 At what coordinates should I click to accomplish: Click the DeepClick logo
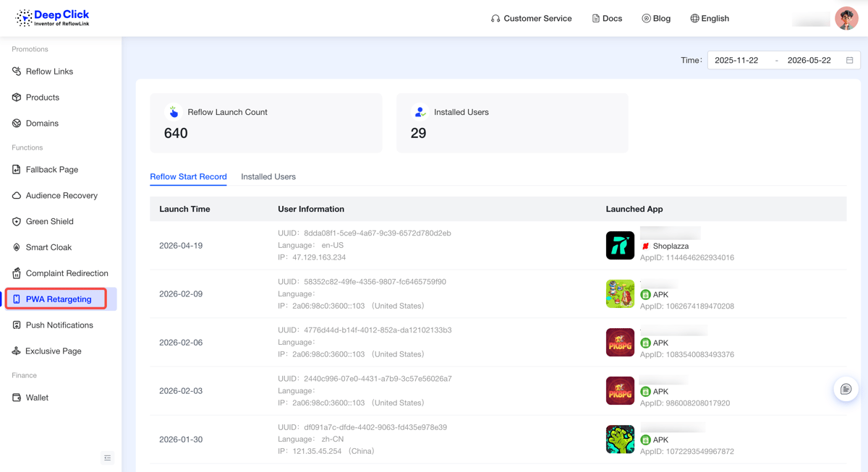click(x=52, y=18)
